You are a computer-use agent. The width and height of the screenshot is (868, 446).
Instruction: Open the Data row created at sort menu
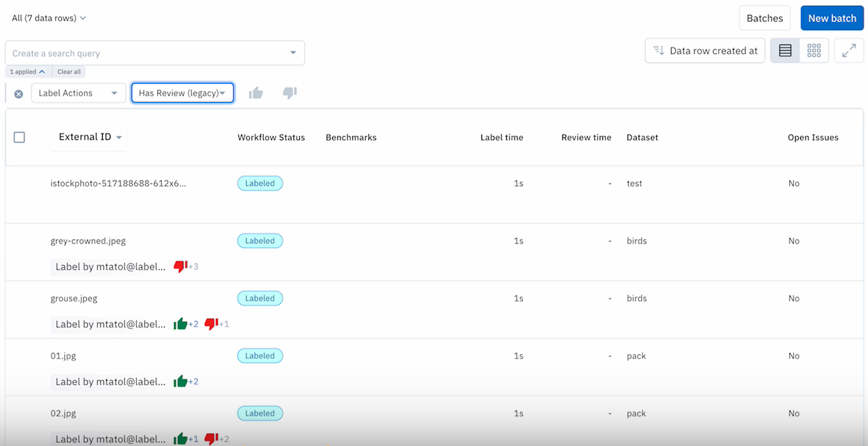[x=705, y=50]
